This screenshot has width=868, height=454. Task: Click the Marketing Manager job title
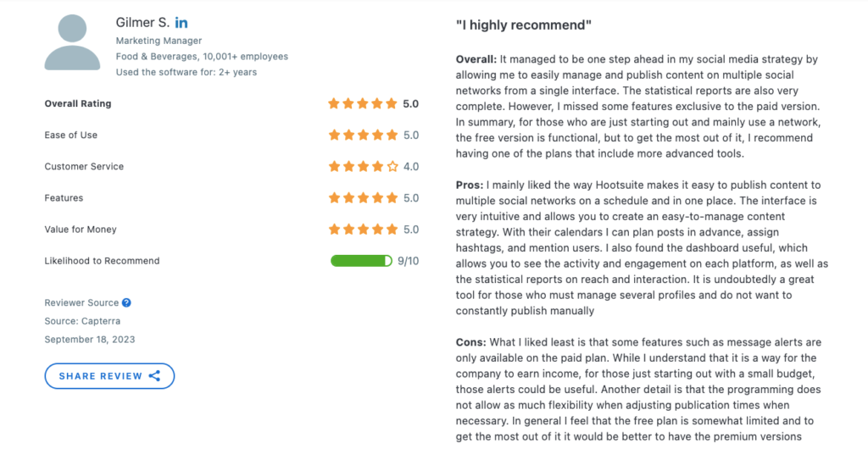159,41
